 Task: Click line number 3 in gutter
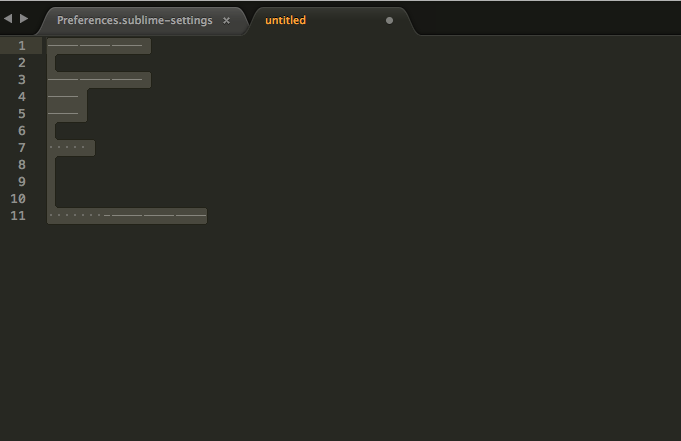click(22, 80)
